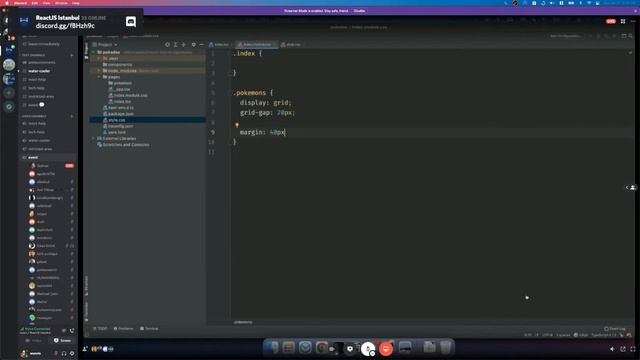
Task: Join the water-cooler voice channel
Action: (x=39, y=140)
